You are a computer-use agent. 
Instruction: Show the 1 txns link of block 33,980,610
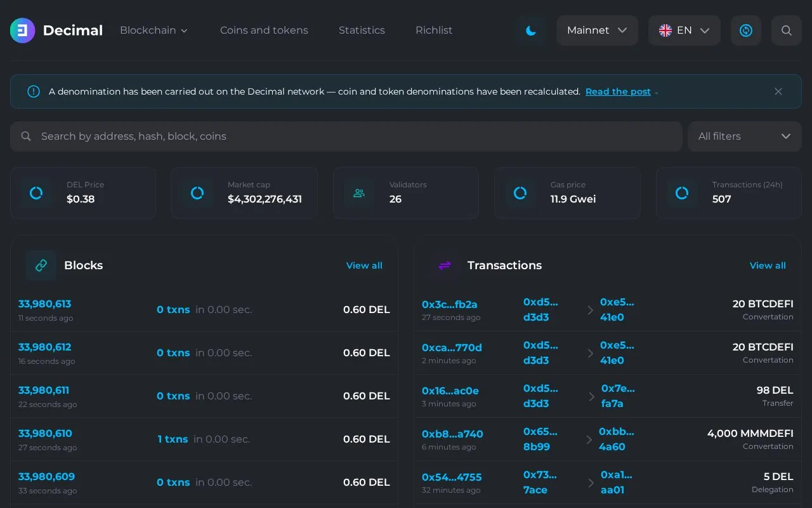tap(173, 439)
